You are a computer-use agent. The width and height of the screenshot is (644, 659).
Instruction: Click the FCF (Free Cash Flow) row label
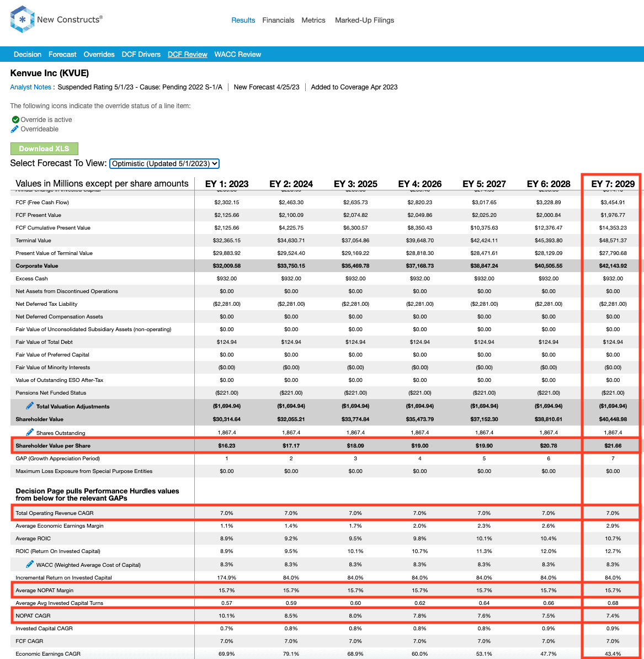42,202
